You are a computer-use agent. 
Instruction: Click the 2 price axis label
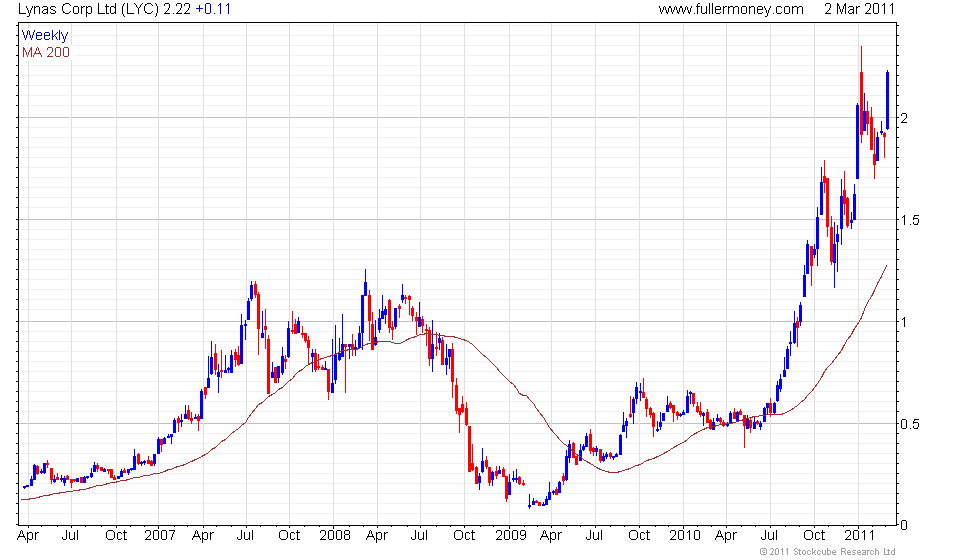pyautogui.click(x=904, y=118)
